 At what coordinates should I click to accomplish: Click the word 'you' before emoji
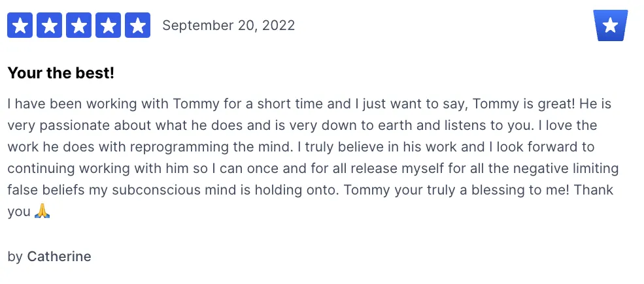pos(19,212)
